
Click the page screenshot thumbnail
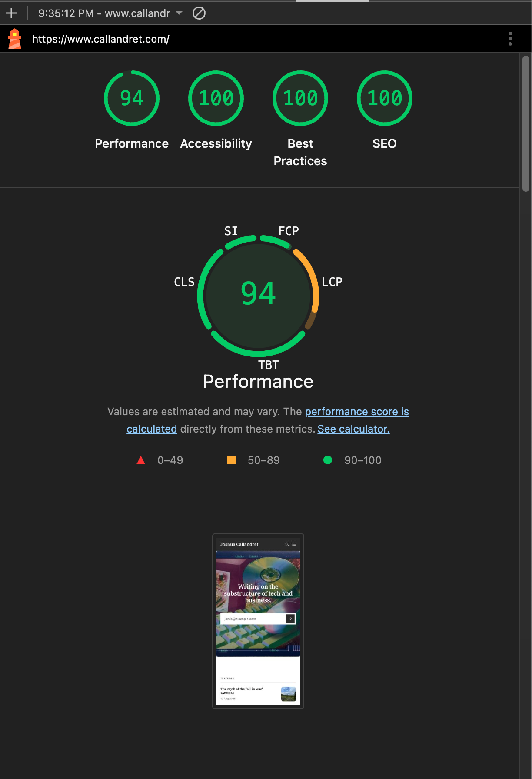(x=258, y=621)
